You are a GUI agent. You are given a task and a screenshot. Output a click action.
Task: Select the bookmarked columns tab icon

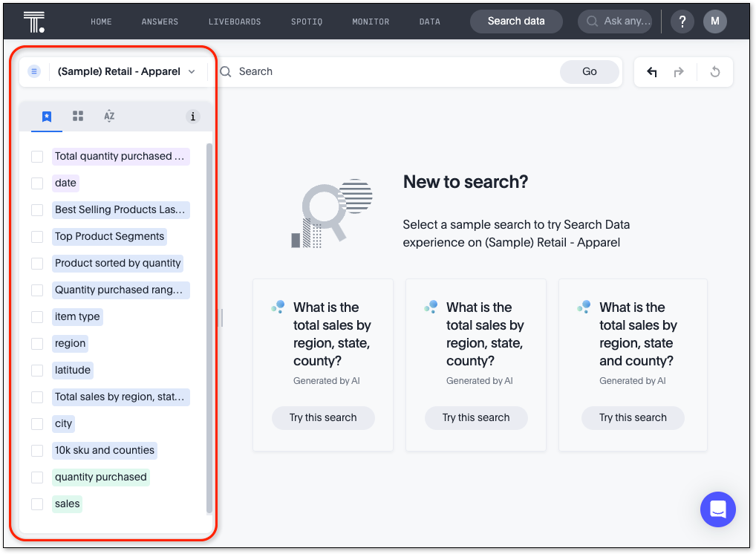(x=47, y=117)
